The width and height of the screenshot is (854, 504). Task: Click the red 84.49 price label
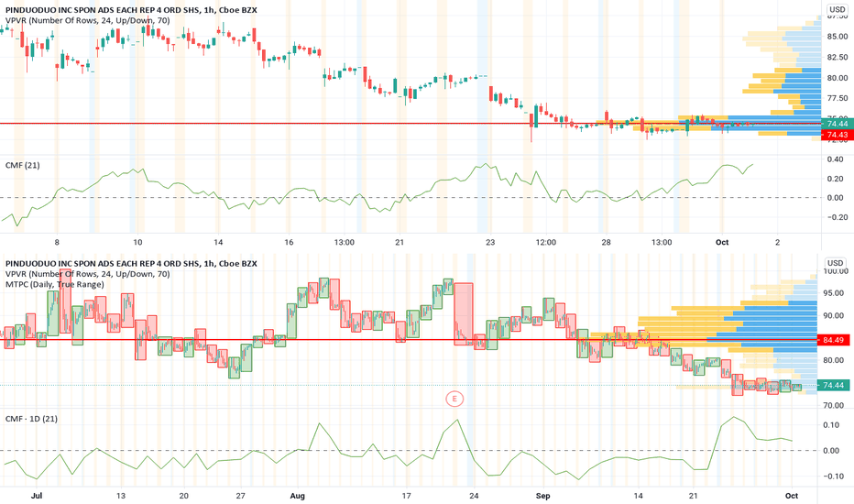833,340
